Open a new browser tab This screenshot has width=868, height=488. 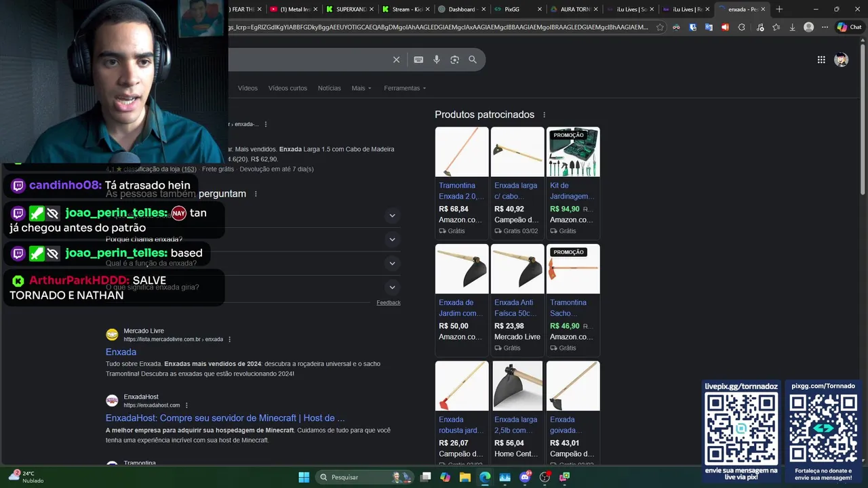point(779,9)
